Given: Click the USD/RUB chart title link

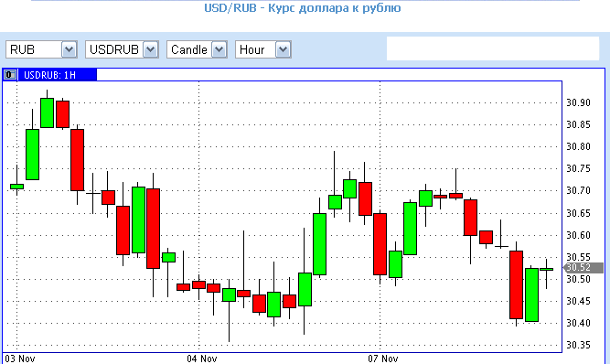Looking at the screenshot, I should click(x=303, y=8).
